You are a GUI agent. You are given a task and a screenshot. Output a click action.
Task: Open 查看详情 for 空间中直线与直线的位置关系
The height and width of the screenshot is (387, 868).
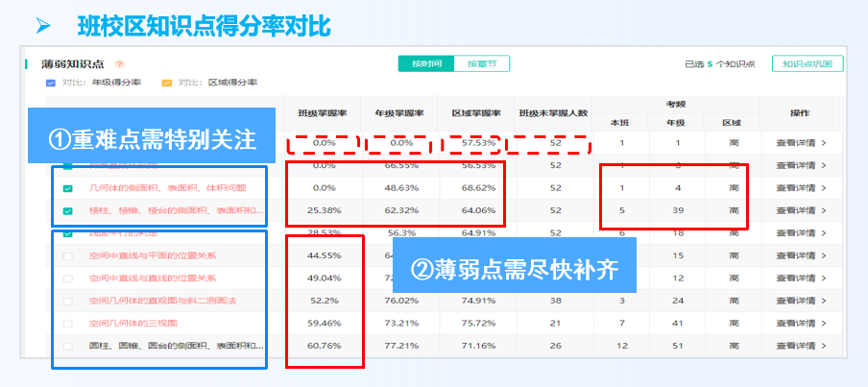(x=801, y=278)
